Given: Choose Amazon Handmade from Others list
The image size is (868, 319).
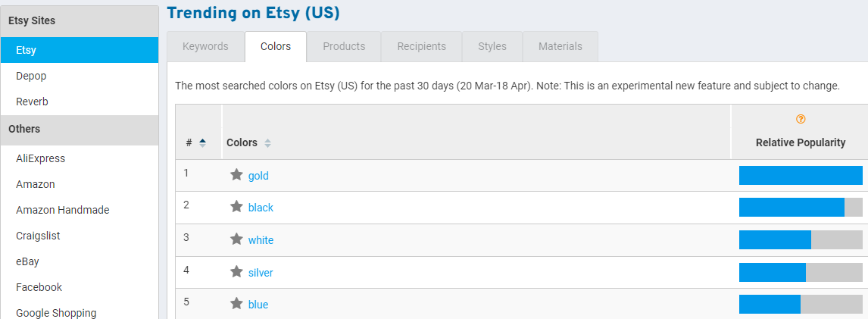Looking at the screenshot, I should coord(62,210).
